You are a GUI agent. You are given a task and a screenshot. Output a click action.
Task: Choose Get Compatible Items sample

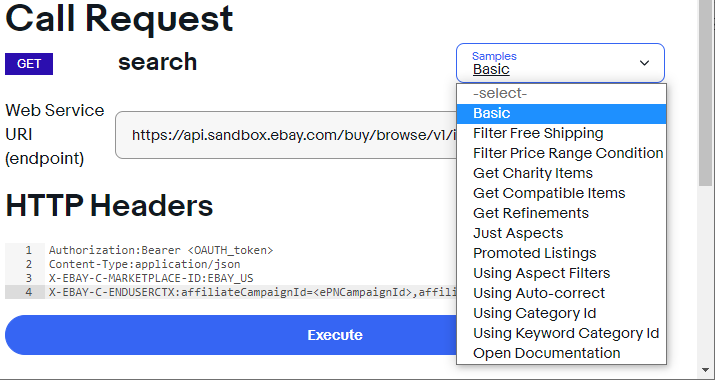561,193
